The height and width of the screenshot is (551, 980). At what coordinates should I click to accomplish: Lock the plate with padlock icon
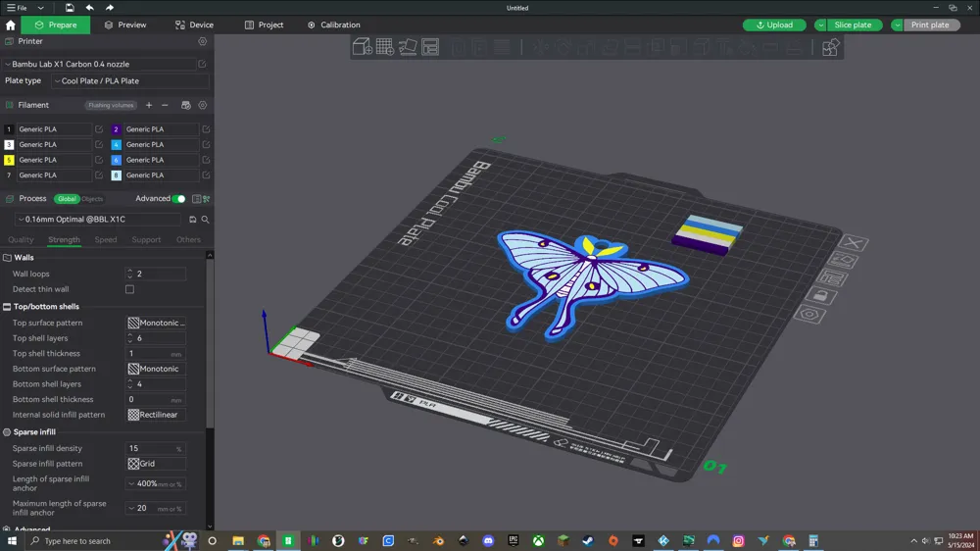(820, 295)
